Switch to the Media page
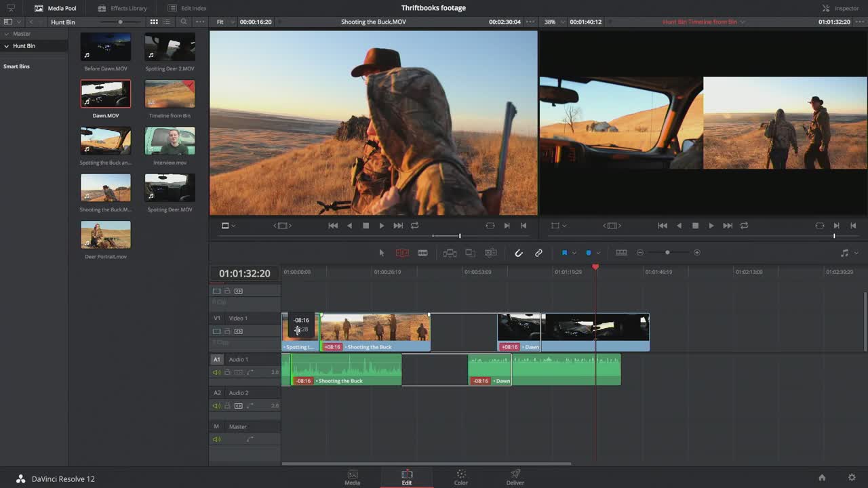The image size is (868, 488). tap(353, 477)
